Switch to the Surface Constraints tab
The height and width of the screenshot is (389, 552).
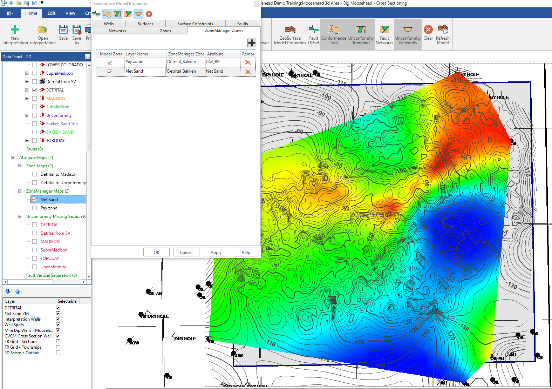tap(195, 24)
